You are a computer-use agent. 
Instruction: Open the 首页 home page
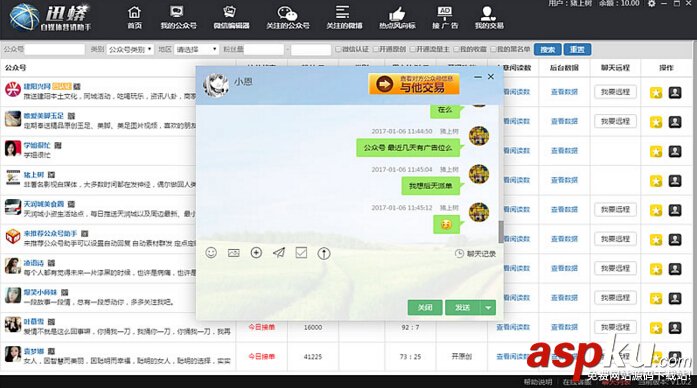pos(134,18)
